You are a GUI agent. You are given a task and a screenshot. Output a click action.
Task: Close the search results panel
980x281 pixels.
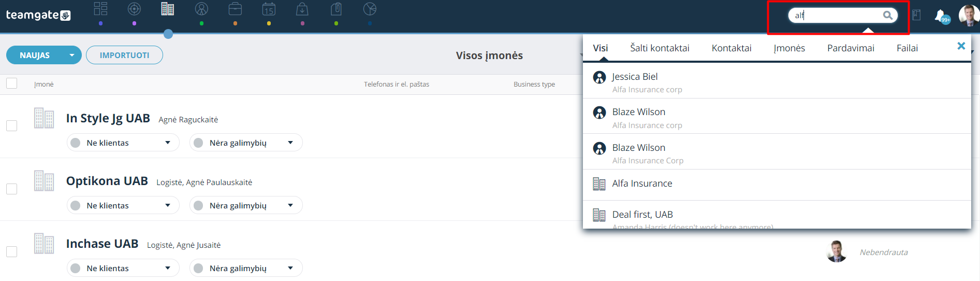(x=961, y=46)
